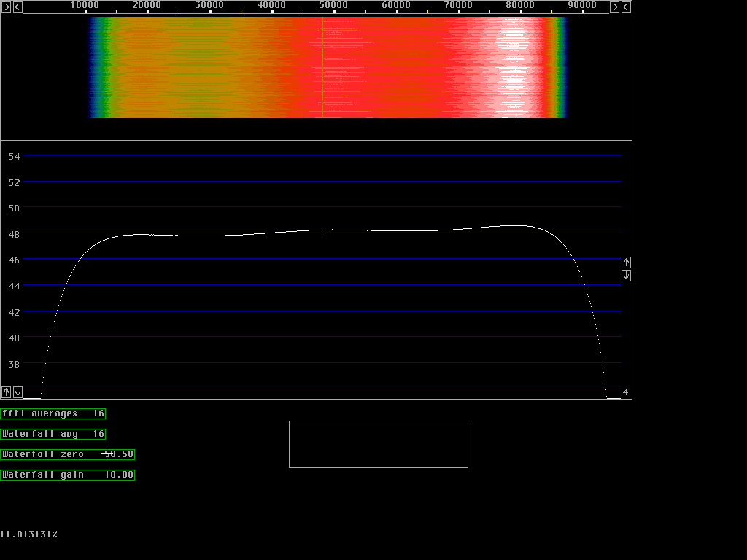Image resolution: width=747 pixels, height=560 pixels.
Task: Click the 90000 frequency label
Action: pos(582,5)
